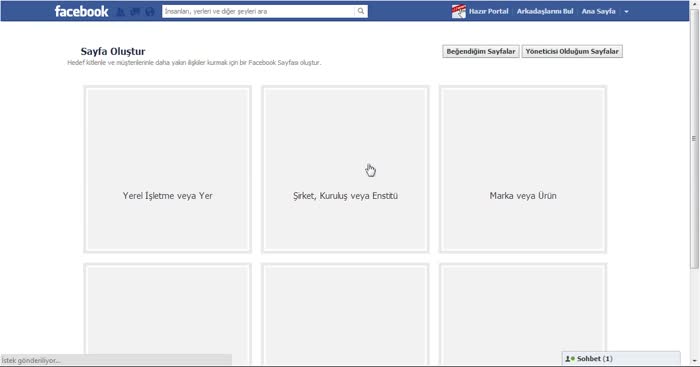Open Sohbet (1) chat bar
700x367 pixels.
621,359
